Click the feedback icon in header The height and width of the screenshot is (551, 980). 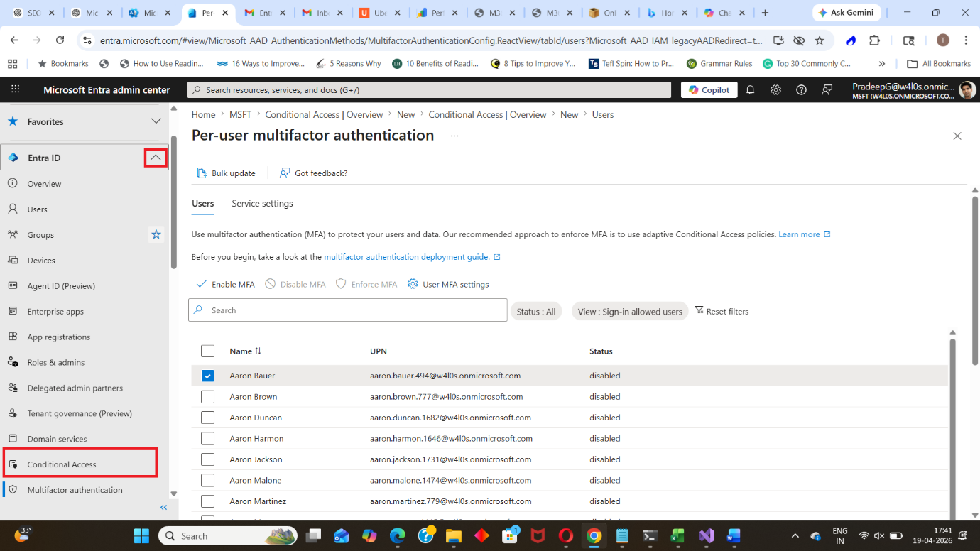point(827,90)
